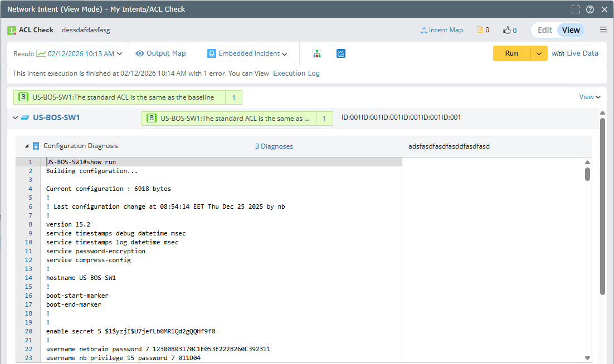
Task: Open the hamburger menu icon
Action: [603, 29]
